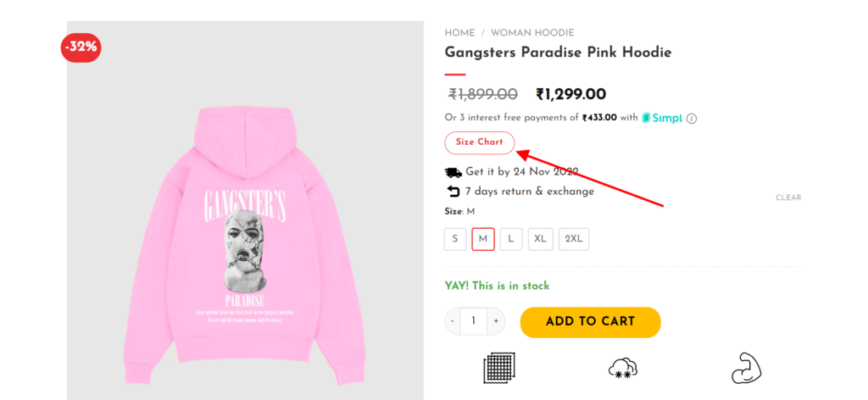868x400 pixels.
Task: Click the Simpl info icon
Action: point(692,119)
